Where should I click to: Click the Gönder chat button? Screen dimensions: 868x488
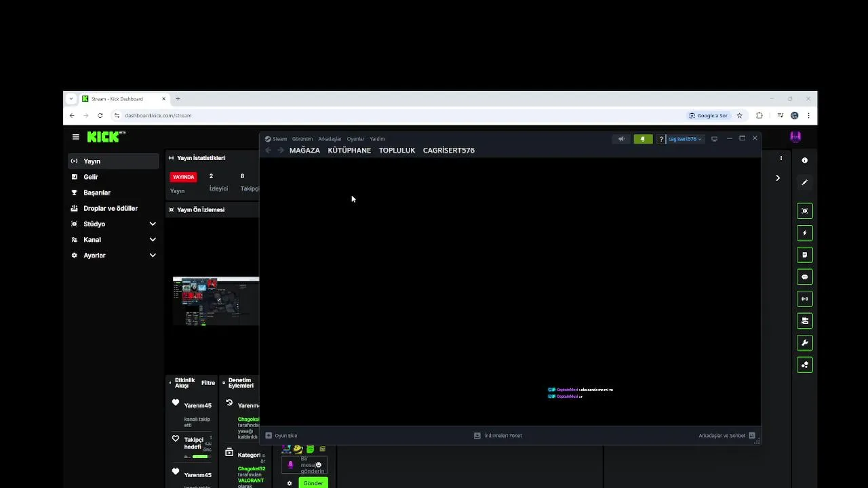pos(313,483)
